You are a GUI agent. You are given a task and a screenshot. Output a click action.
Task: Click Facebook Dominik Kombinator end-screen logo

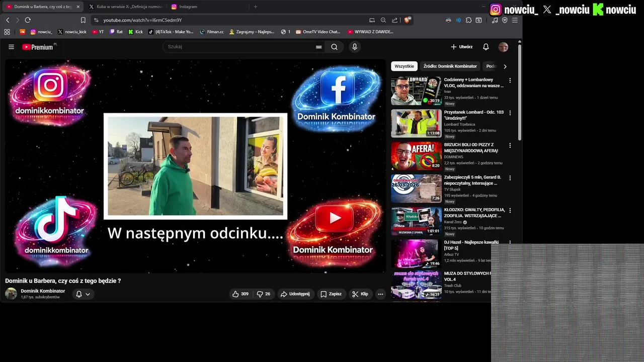pos(337,99)
